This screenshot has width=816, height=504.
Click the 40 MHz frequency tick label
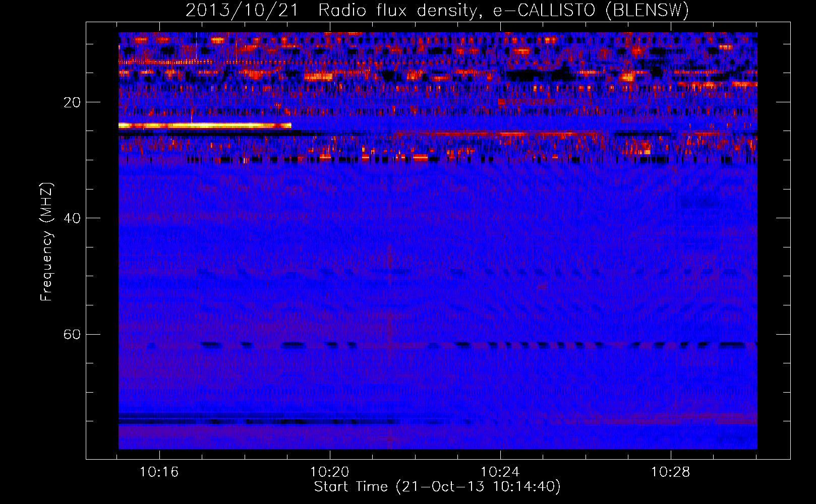pos(72,218)
